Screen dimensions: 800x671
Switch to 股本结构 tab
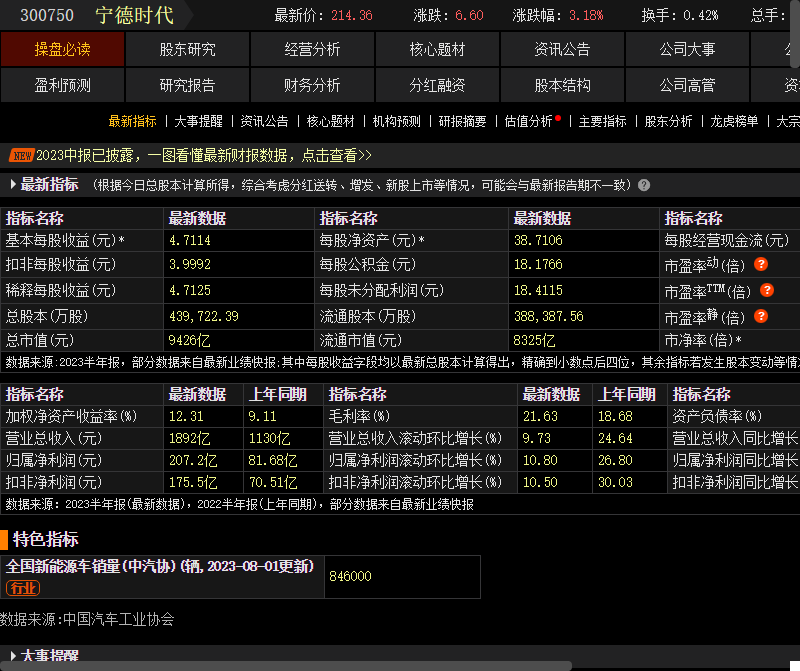562,85
